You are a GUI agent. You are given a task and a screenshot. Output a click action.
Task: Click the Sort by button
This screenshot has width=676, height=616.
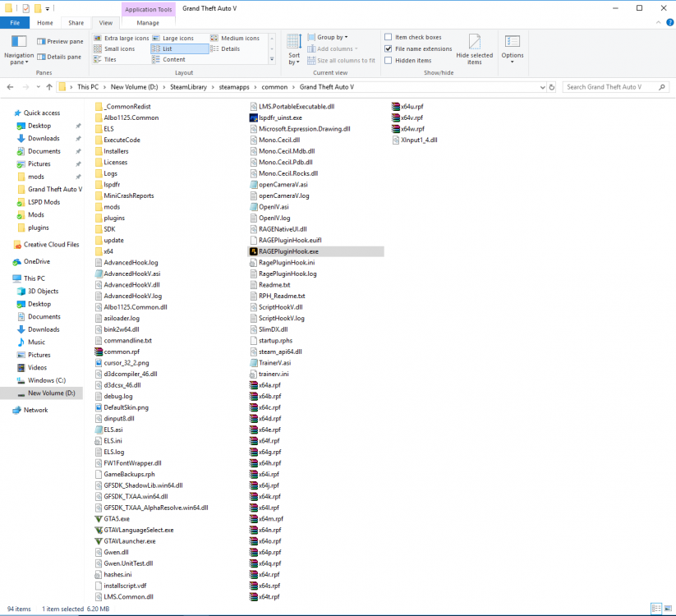pos(294,50)
